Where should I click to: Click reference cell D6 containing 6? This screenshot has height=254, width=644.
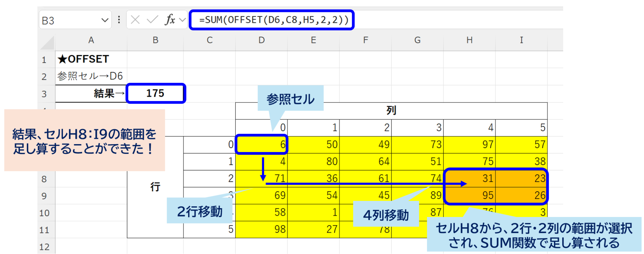(261, 145)
